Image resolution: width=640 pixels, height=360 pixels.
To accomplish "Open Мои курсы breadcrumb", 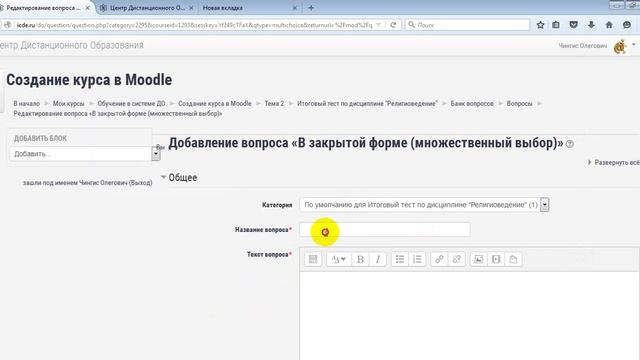I will [x=69, y=104].
